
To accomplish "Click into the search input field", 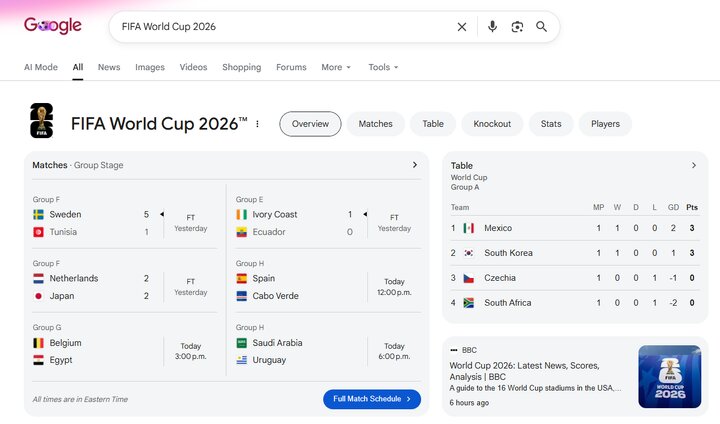I will tap(285, 27).
